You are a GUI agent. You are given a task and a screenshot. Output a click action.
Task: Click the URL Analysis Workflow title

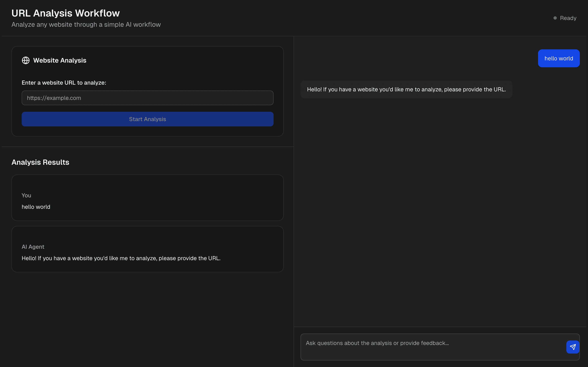pyautogui.click(x=66, y=13)
